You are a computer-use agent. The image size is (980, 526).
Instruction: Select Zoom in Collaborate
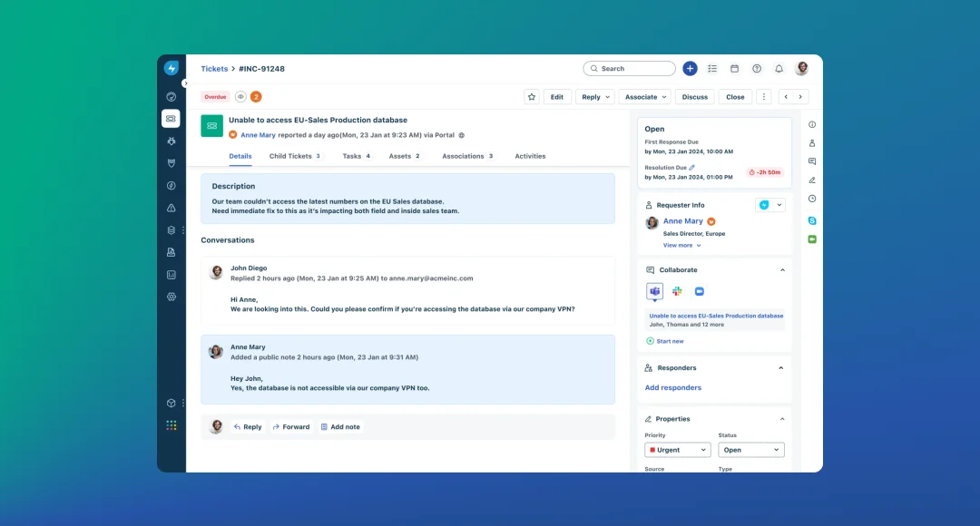click(x=700, y=291)
